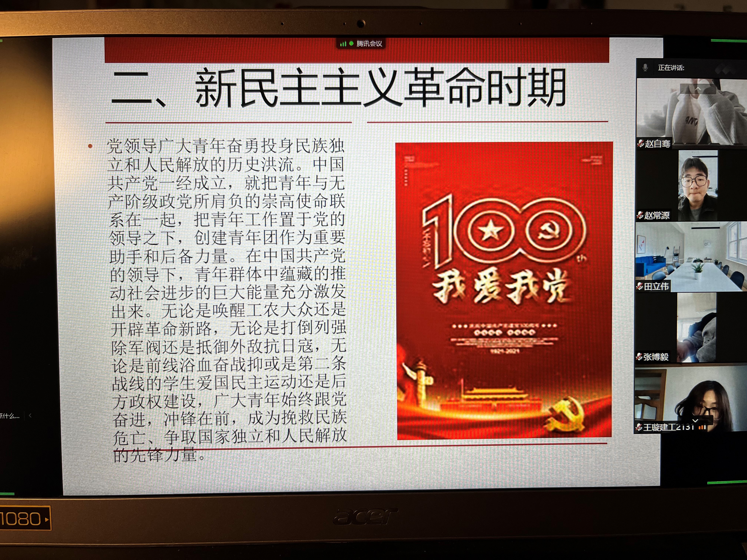Viewport: 747px width, 560px height.
Task: Click muted mic icon next to 赵常源
Action: (640, 215)
